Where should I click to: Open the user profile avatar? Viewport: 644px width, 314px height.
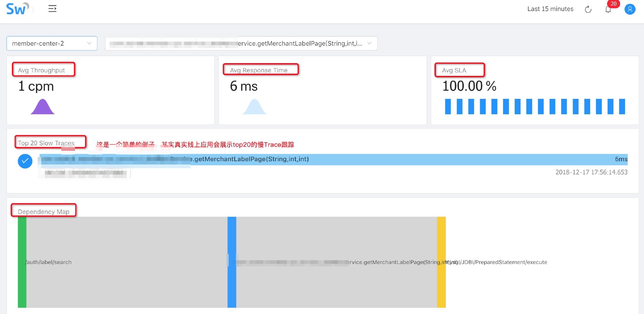[630, 9]
